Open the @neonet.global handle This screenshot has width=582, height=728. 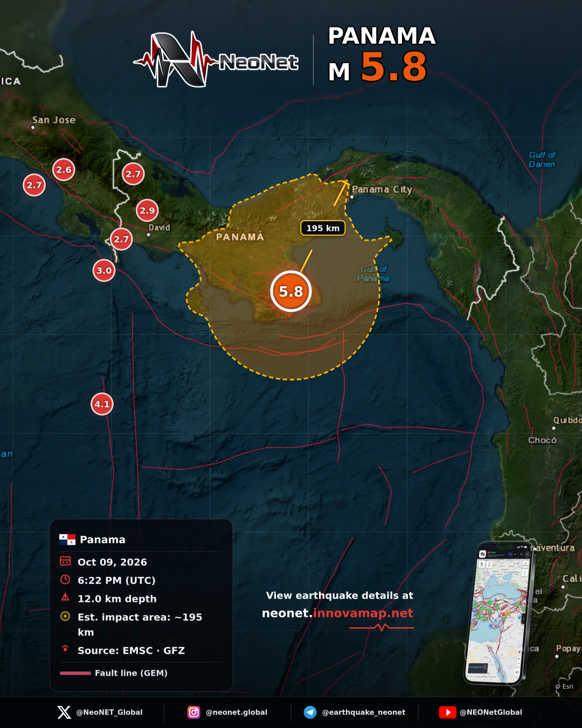tap(237, 712)
